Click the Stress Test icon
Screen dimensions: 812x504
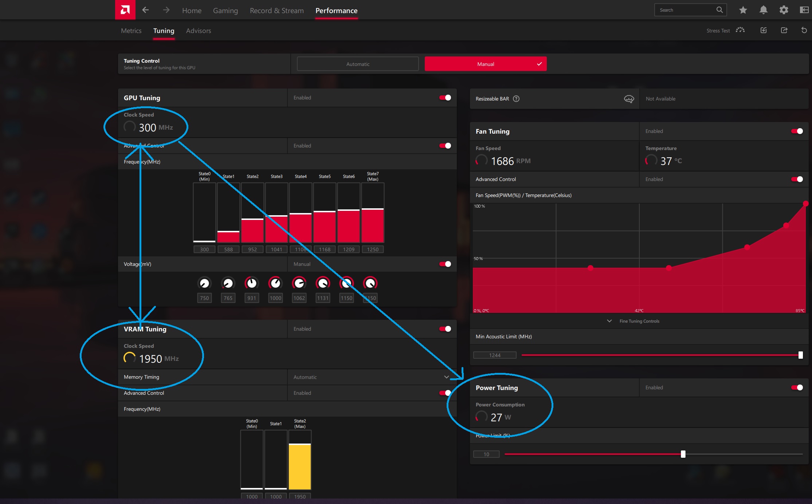tap(740, 30)
